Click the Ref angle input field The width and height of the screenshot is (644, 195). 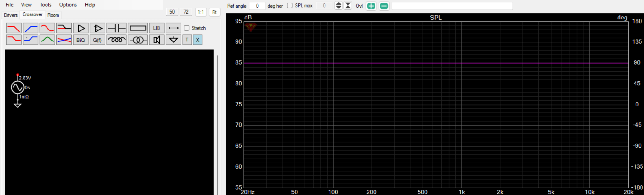[257, 6]
